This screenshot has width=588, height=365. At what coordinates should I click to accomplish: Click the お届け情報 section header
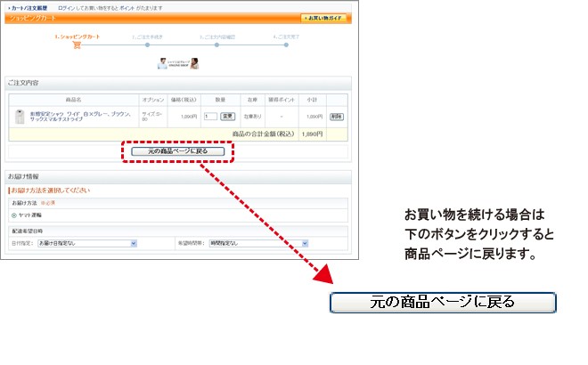click(178, 176)
